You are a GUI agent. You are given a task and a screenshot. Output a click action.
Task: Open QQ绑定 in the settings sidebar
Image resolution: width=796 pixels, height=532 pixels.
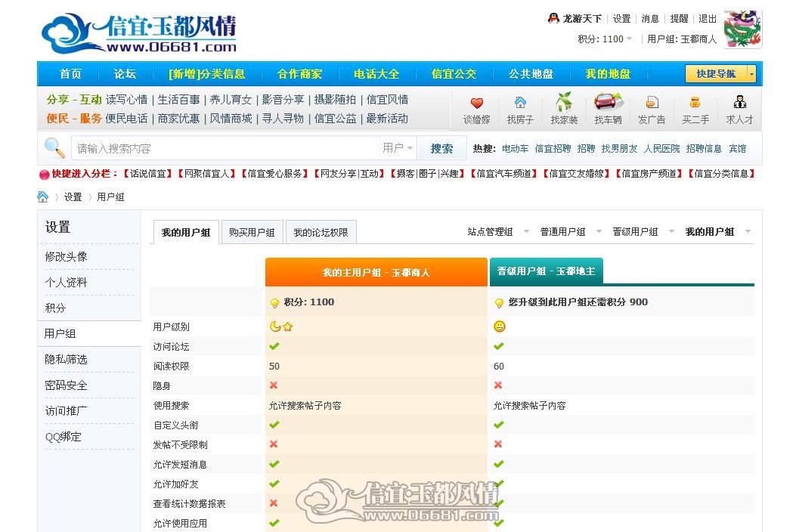click(63, 437)
